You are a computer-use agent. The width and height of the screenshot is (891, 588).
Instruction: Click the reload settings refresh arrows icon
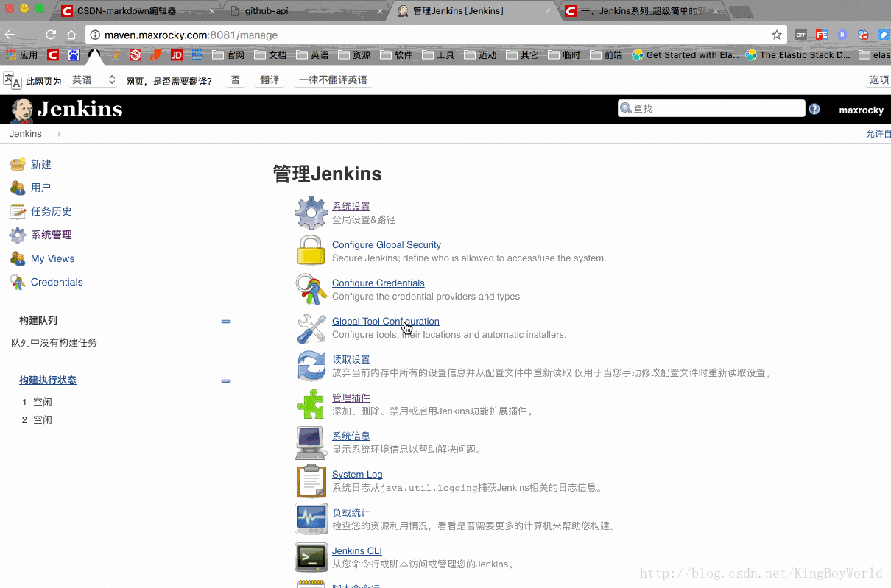click(x=311, y=366)
